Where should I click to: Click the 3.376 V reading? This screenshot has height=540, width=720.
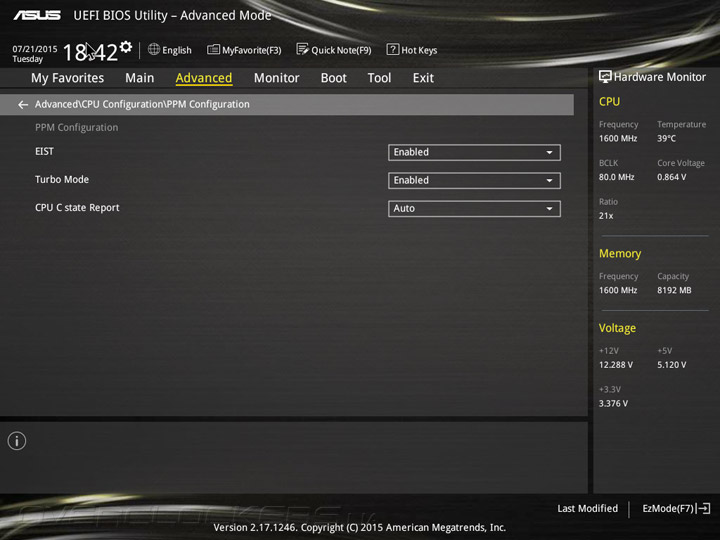pyautogui.click(x=613, y=403)
